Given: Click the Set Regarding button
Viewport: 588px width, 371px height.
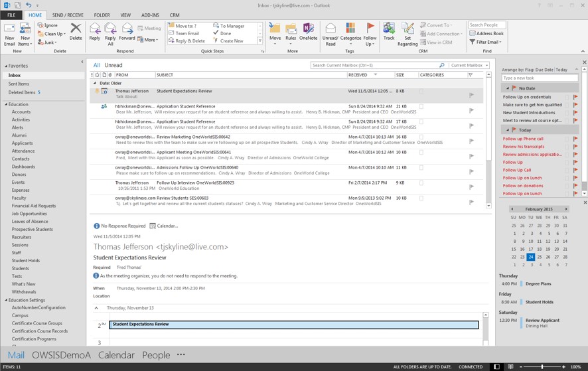Looking at the screenshot, I should tap(407, 35).
